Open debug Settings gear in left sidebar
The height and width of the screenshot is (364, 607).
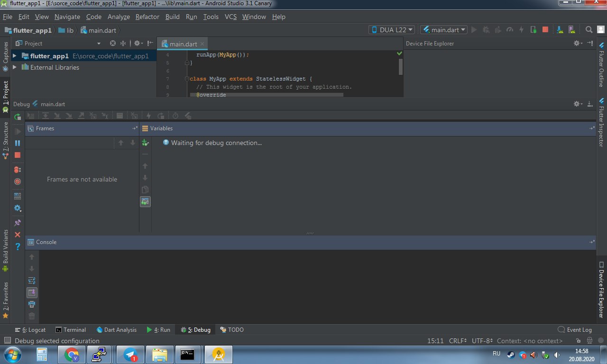[x=18, y=208]
